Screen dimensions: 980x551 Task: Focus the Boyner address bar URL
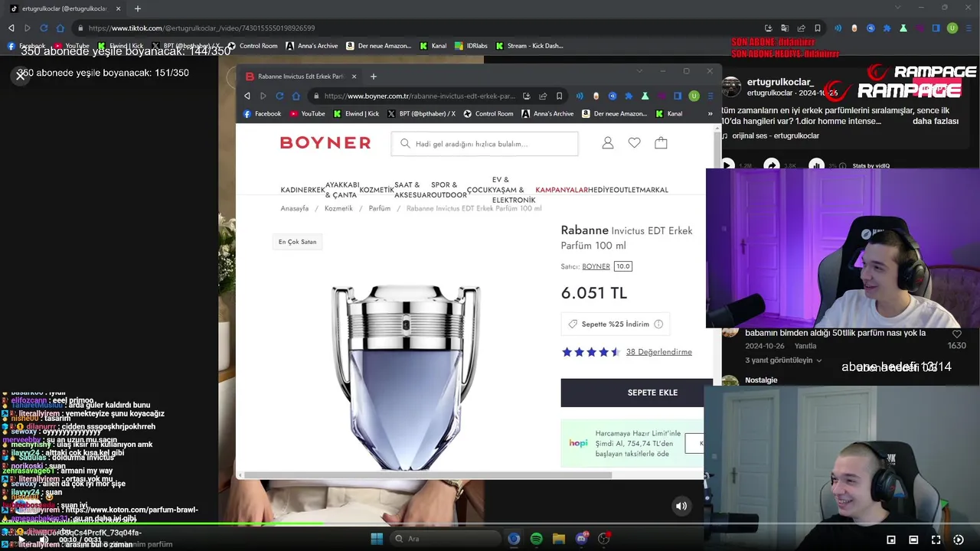420,96
